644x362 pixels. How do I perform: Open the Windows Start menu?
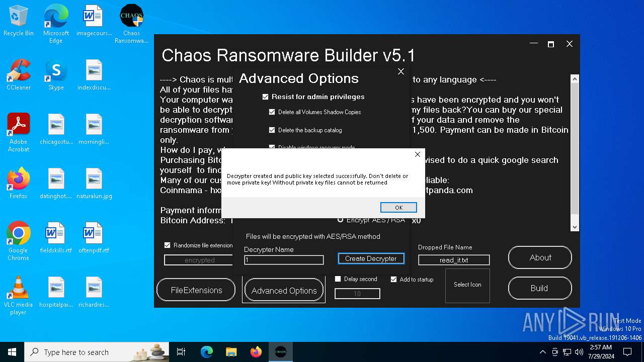click(x=12, y=352)
